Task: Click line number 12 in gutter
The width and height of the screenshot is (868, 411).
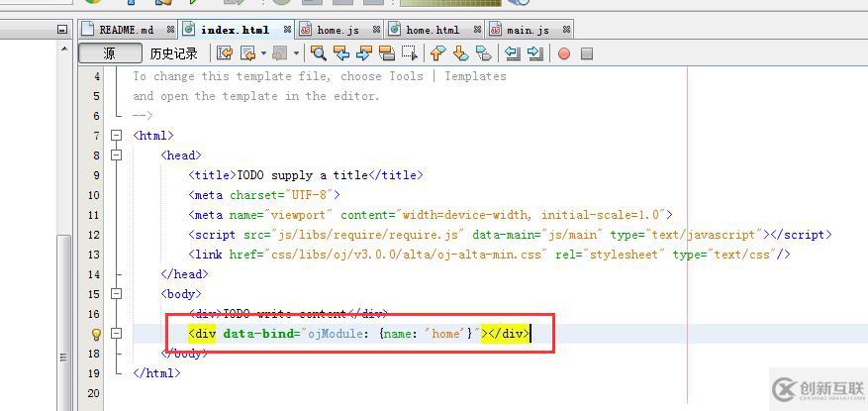Action: (x=94, y=235)
